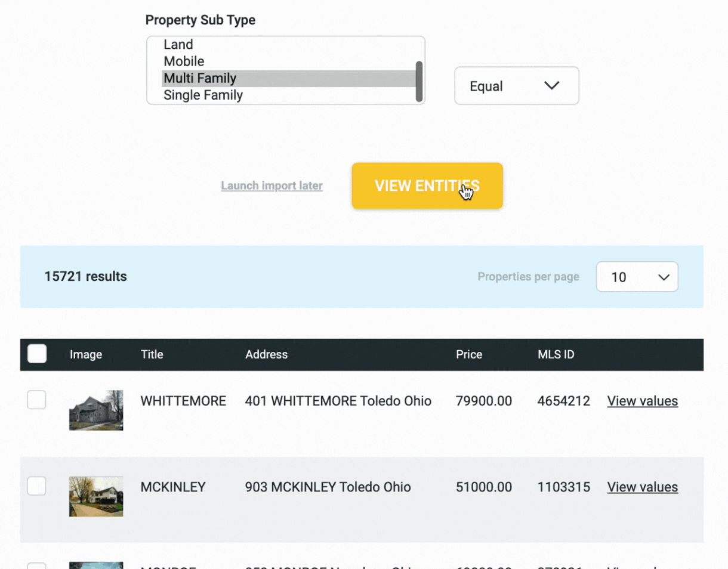
Task: Toggle the select-all checkbox in table header
Action: [37, 354]
